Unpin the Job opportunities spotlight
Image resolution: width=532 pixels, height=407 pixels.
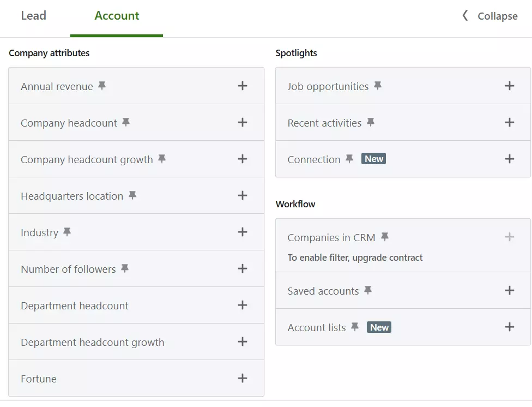click(377, 85)
